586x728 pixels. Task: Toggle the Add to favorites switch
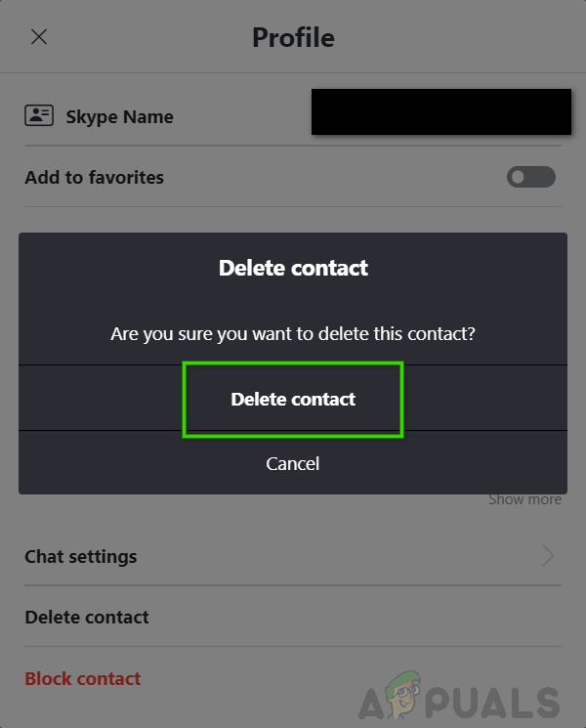coord(530,177)
